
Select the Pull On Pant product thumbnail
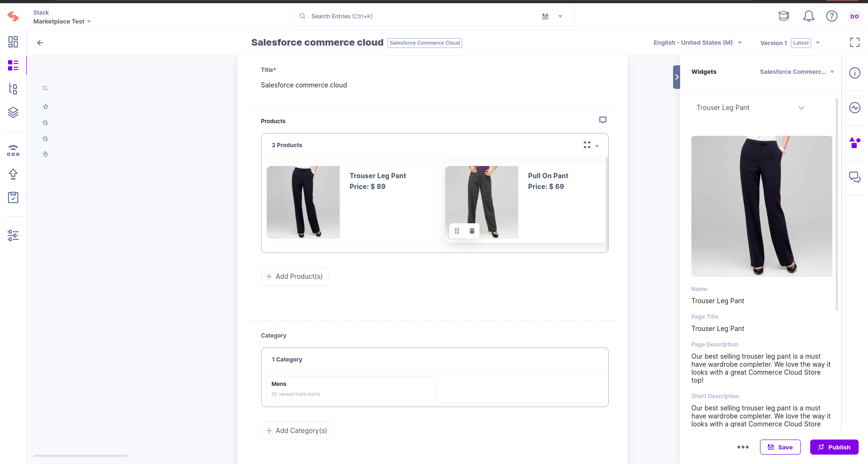(481, 202)
